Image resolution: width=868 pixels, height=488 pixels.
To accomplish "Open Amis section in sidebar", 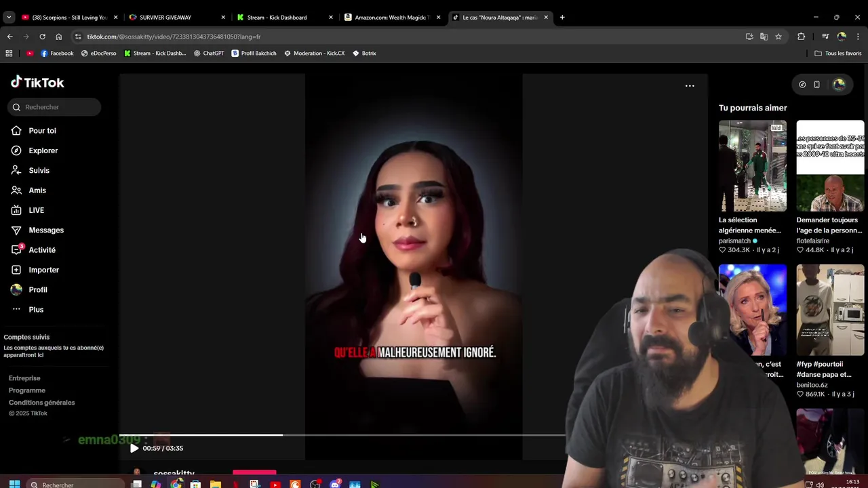I will coord(28,190).
